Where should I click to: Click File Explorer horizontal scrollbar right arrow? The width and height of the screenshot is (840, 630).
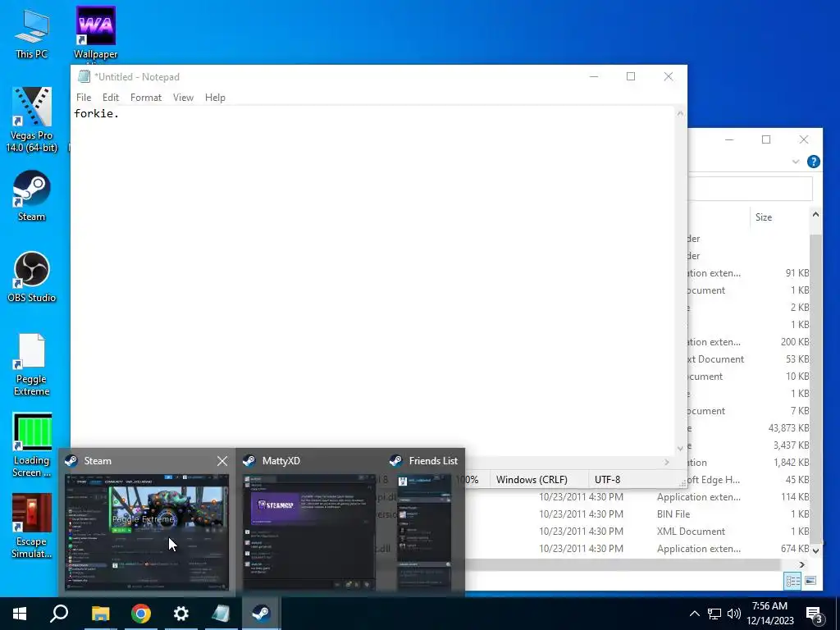[x=802, y=564]
